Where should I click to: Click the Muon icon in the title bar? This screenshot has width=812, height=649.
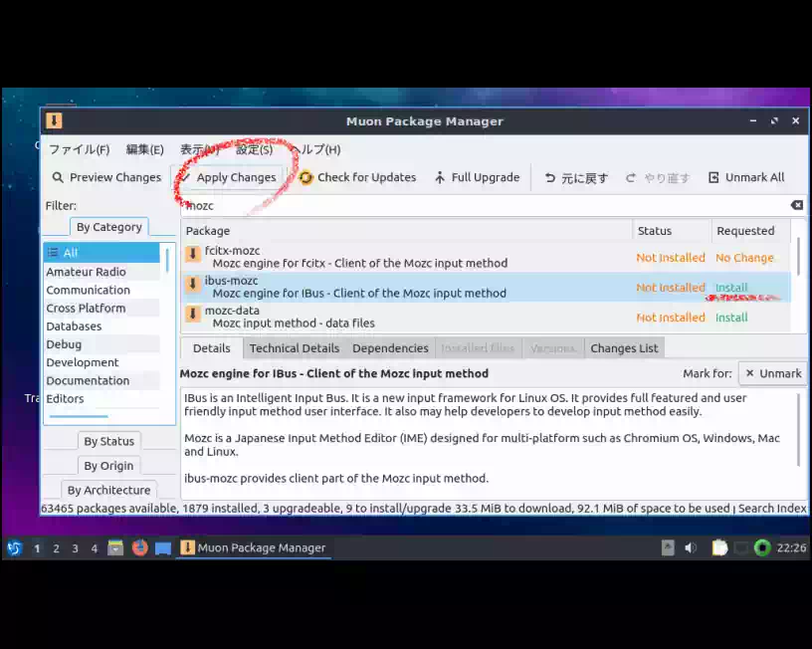(x=54, y=121)
